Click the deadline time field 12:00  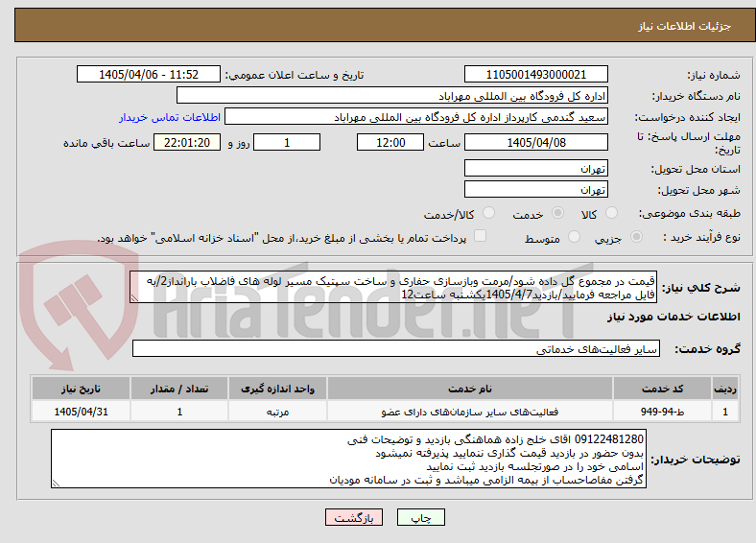pyautogui.click(x=390, y=142)
